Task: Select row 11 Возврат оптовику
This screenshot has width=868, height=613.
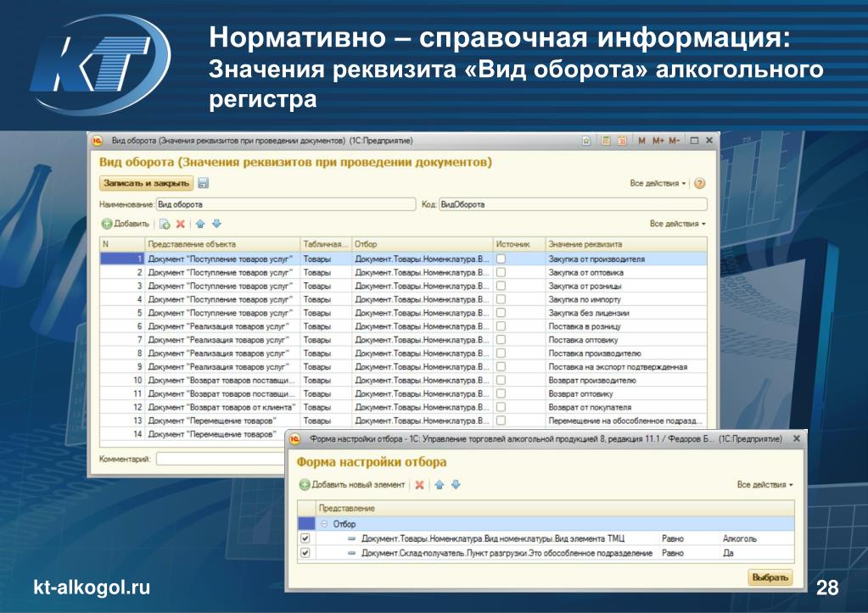Action: point(403,394)
